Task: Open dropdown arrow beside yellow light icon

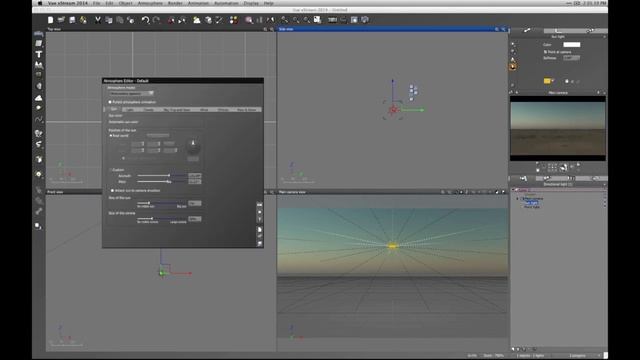Action: [552, 81]
